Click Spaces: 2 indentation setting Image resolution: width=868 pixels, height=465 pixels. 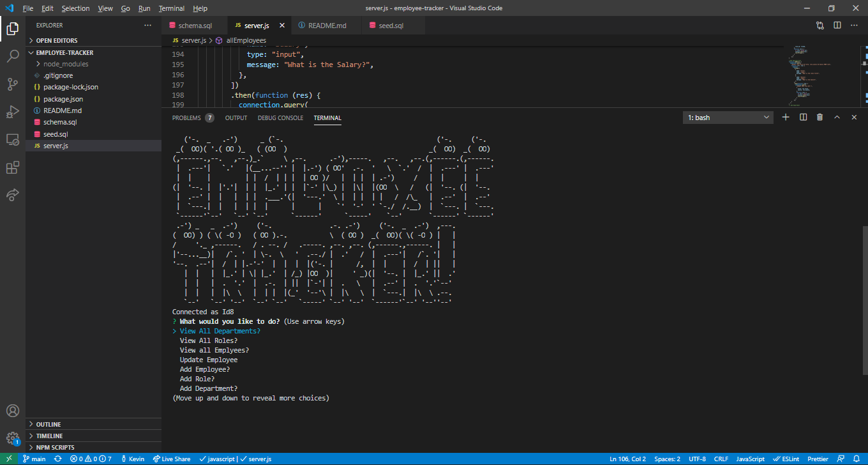[667, 459]
